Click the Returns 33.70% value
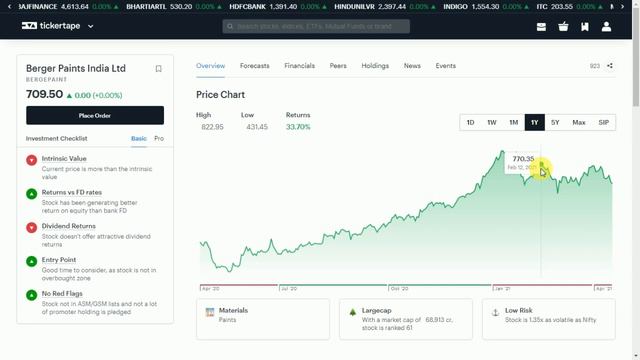The height and width of the screenshot is (360, 640). [298, 127]
